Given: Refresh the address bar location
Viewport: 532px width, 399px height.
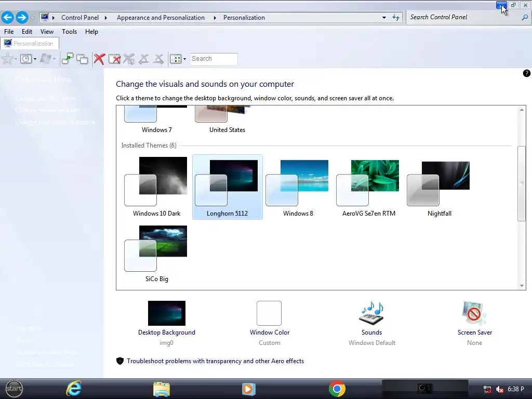Looking at the screenshot, I should click(396, 18).
